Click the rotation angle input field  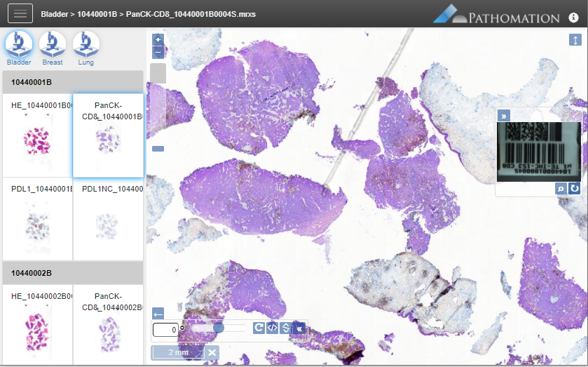tap(165, 328)
